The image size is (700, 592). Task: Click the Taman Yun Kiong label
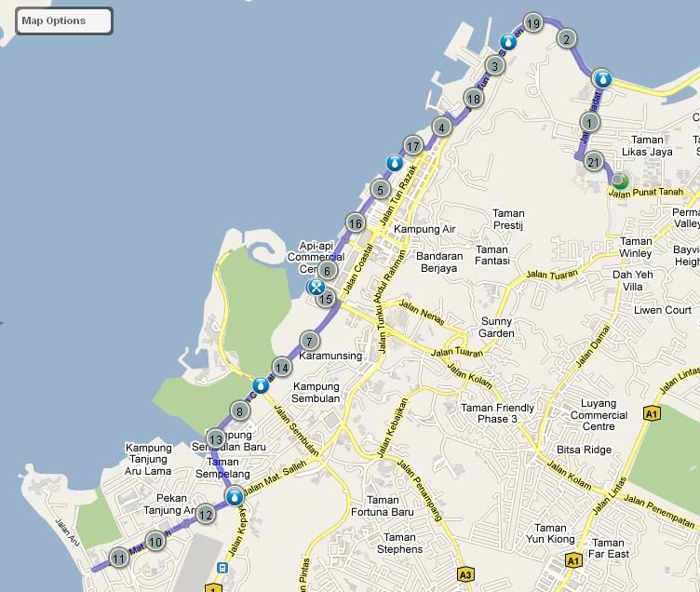point(550,533)
